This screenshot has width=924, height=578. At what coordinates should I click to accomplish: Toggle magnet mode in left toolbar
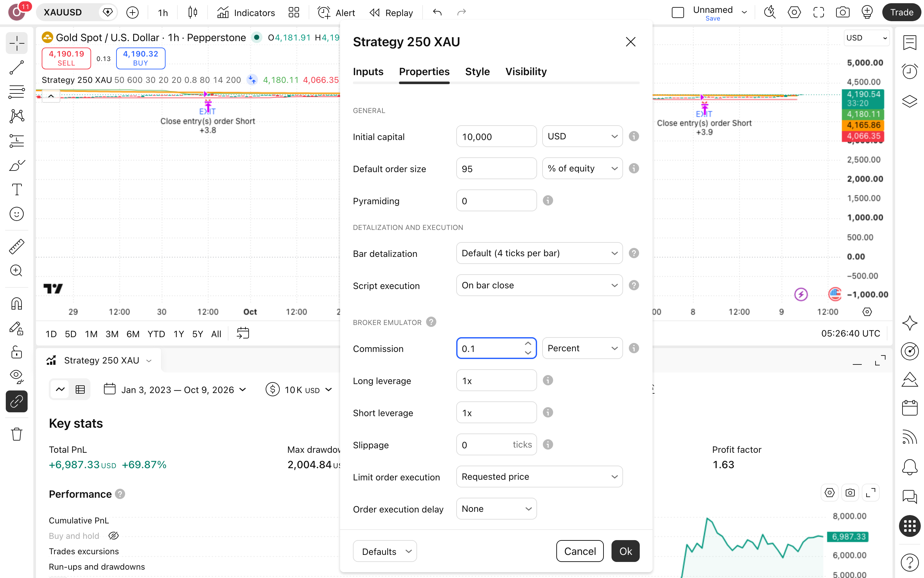(x=16, y=304)
